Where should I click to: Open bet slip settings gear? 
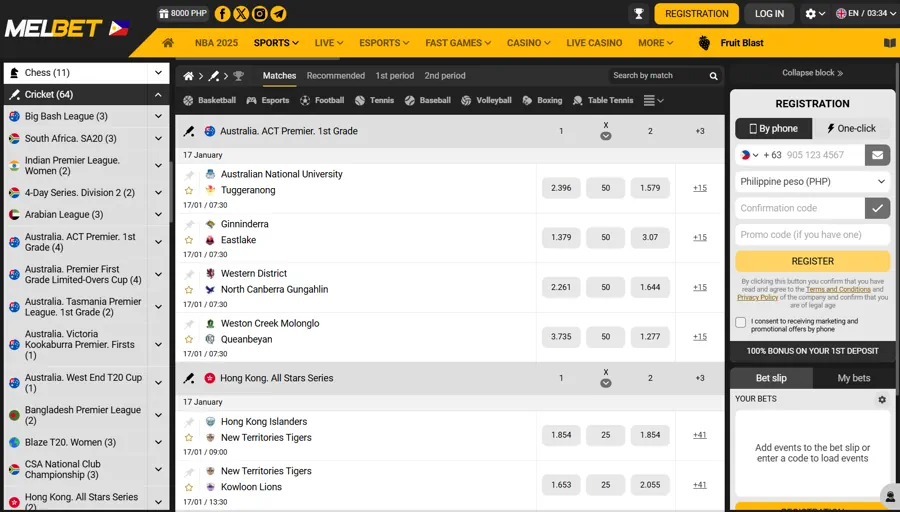(882, 399)
